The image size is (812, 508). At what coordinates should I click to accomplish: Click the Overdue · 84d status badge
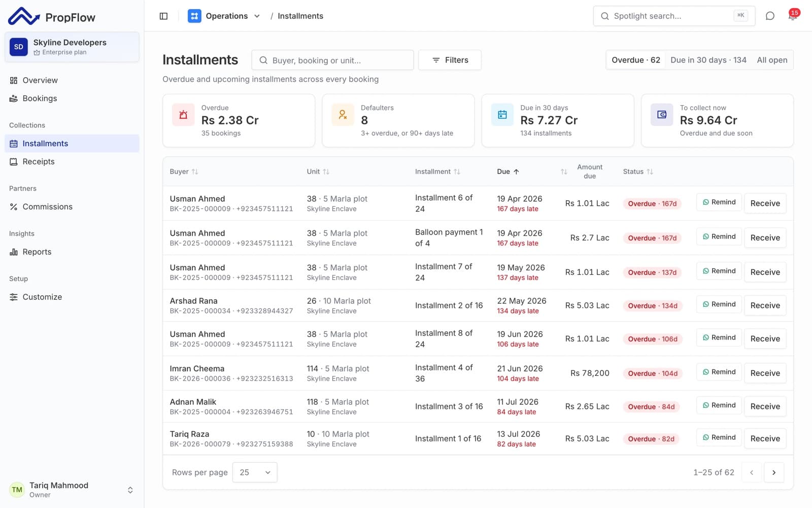click(651, 407)
